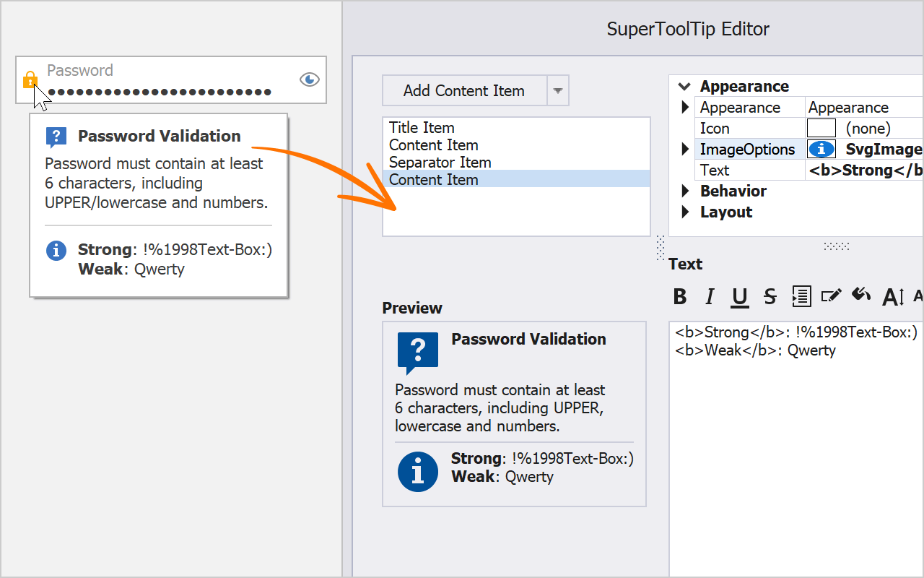Apply underline formatting to text
This screenshot has width=924, height=578.
click(740, 296)
